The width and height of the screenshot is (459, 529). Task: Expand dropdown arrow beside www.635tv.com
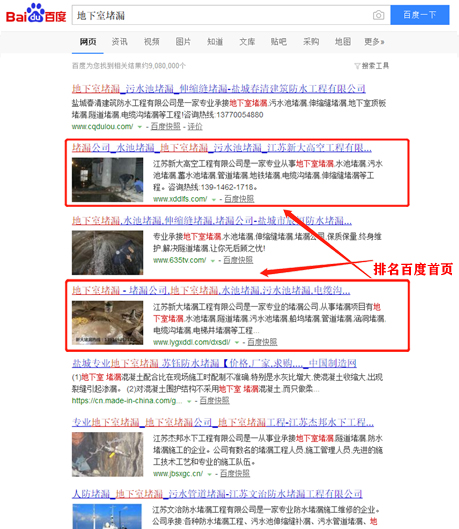pyautogui.click(x=212, y=261)
